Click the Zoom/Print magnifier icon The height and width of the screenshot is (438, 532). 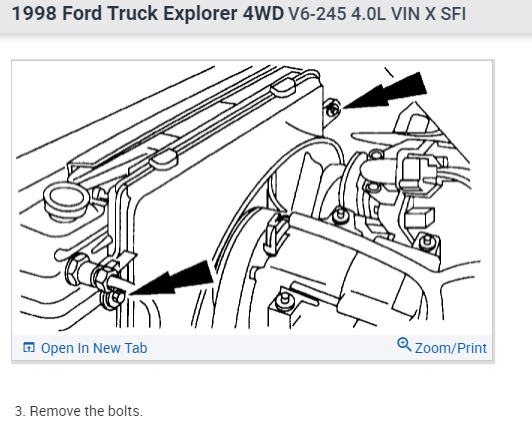[x=404, y=344]
